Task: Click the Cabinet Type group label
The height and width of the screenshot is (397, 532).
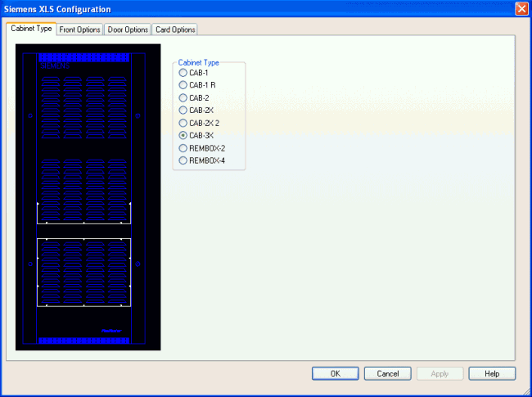Action: [x=199, y=62]
